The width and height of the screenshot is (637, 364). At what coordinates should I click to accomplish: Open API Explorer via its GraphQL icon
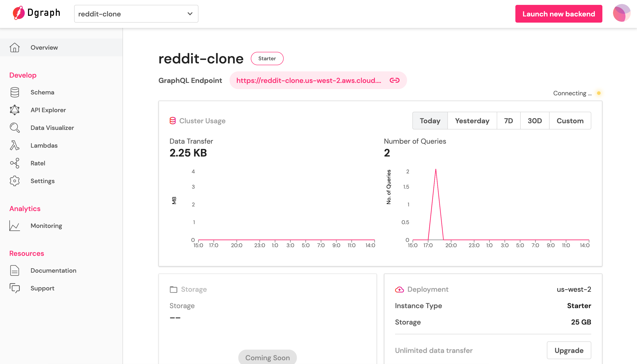pos(14,110)
